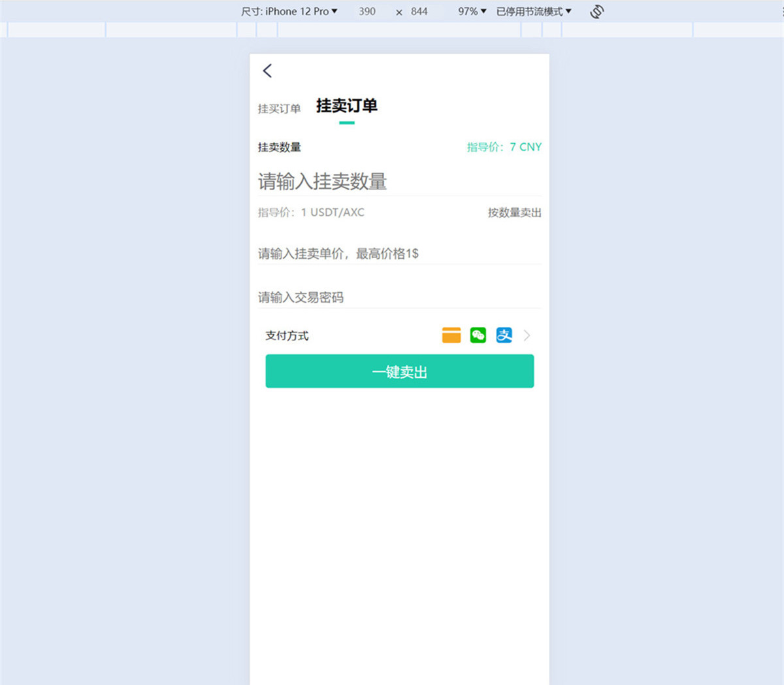Viewport: 784px width, 685px height.
Task: Toggle 按数量卖出 sell-by-quantity option
Action: point(514,212)
